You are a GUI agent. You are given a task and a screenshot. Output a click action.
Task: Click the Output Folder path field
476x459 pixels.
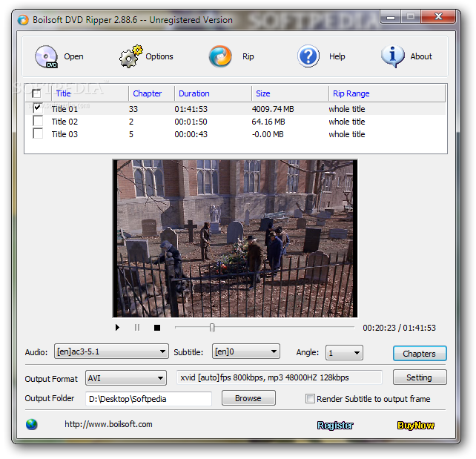tap(148, 399)
